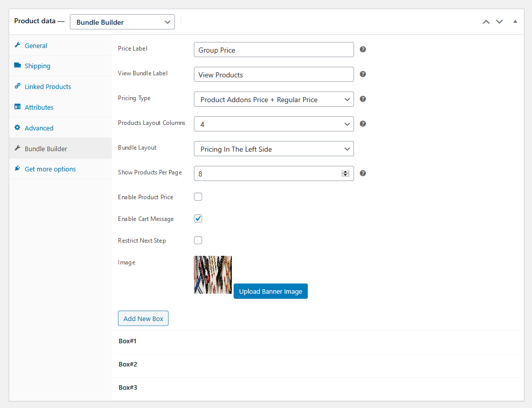The width and height of the screenshot is (532, 408).
Task: Open the Bundle Layout dropdown
Action: pyautogui.click(x=273, y=149)
